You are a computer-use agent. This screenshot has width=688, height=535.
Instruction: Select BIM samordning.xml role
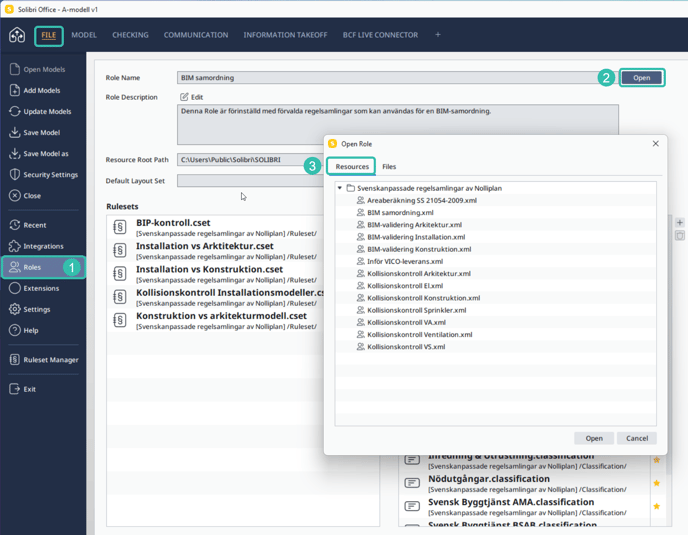point(400,213)
